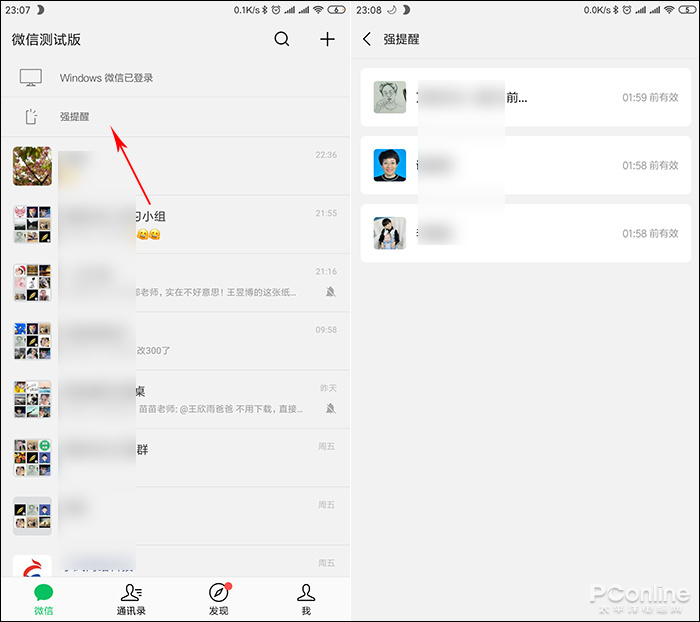Open group avatar of the 21:55 chat
The height and width of the screenshot is (622, 700).
(32, 224)
